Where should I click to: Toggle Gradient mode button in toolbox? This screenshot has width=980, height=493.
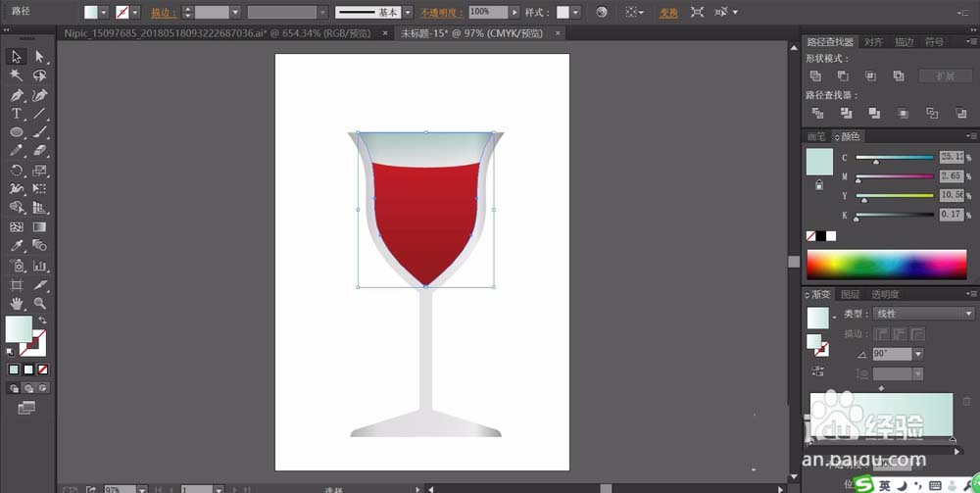(28, 370)
